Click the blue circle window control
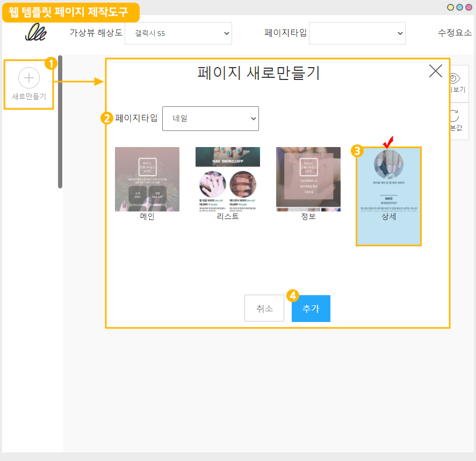 pos(459,7)
